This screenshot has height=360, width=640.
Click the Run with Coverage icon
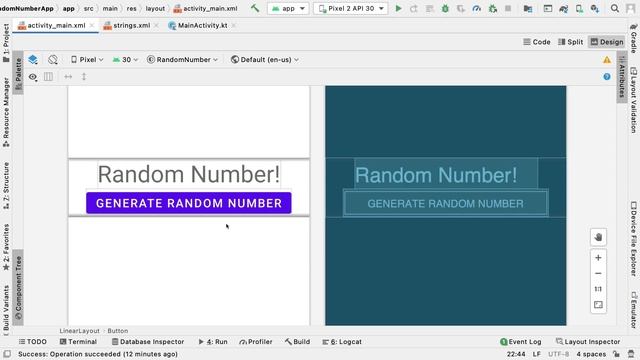click(x=461, y=8)
